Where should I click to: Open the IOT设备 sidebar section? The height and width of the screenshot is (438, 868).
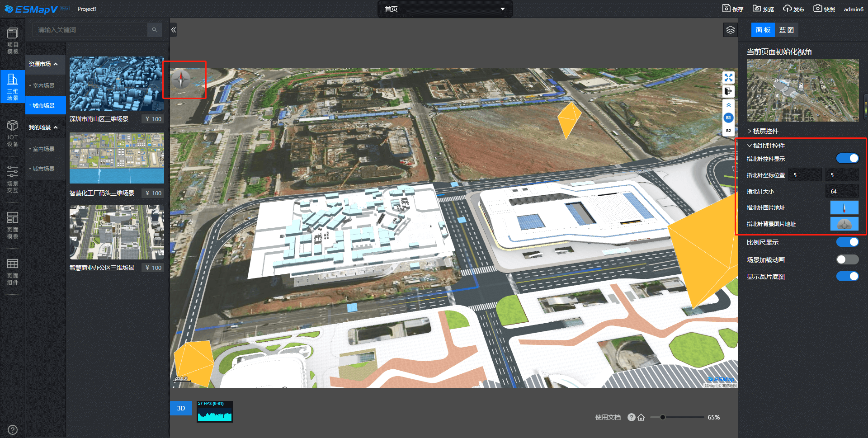pos(13,133)
